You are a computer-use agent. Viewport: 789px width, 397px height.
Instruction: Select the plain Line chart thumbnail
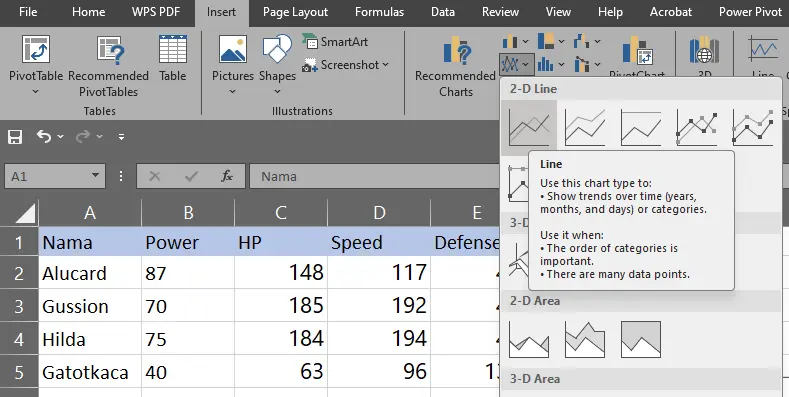(529, 128)
